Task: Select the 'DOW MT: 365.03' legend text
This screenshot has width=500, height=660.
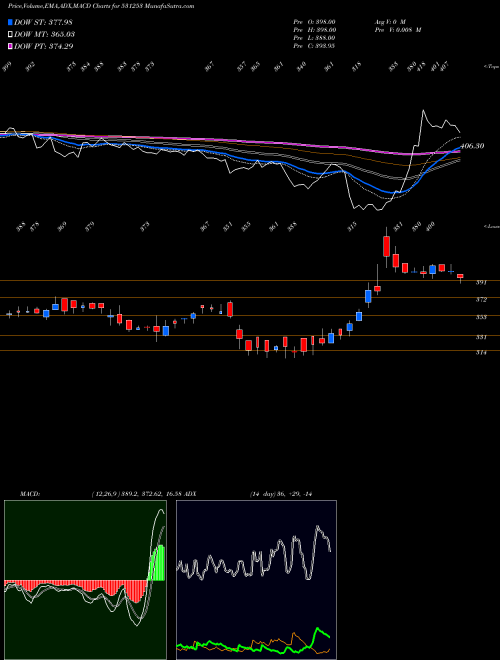Action: 44,34
